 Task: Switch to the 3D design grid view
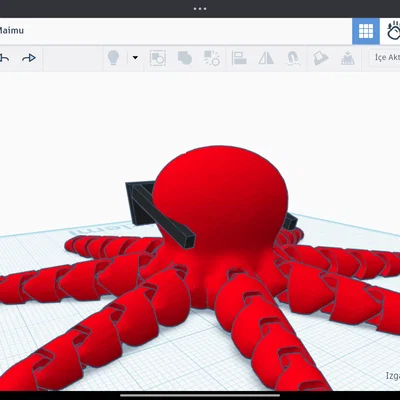click(x=366, y=31)
